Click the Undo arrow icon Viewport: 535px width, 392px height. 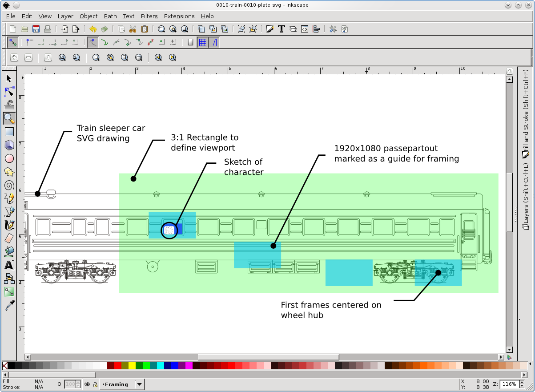93,29
